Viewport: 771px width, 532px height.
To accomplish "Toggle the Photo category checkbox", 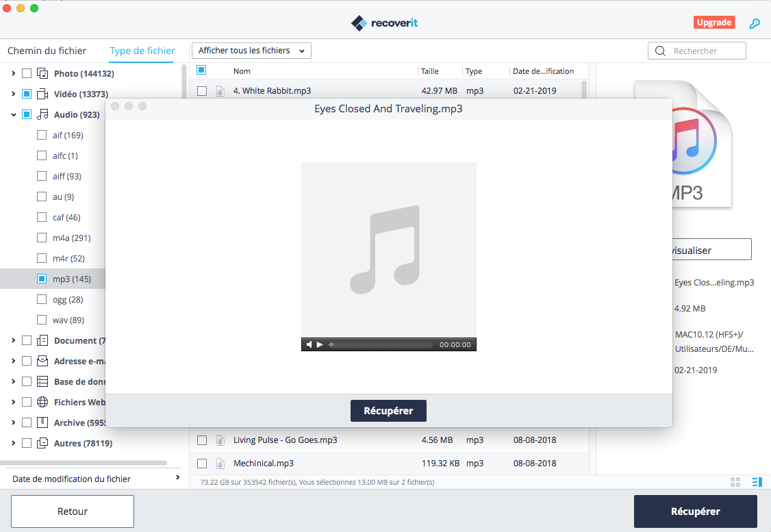I will tap(27, 73).
